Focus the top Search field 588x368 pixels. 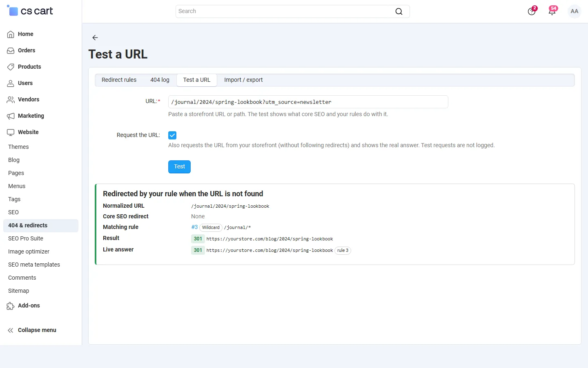click(x=293, y=11)
